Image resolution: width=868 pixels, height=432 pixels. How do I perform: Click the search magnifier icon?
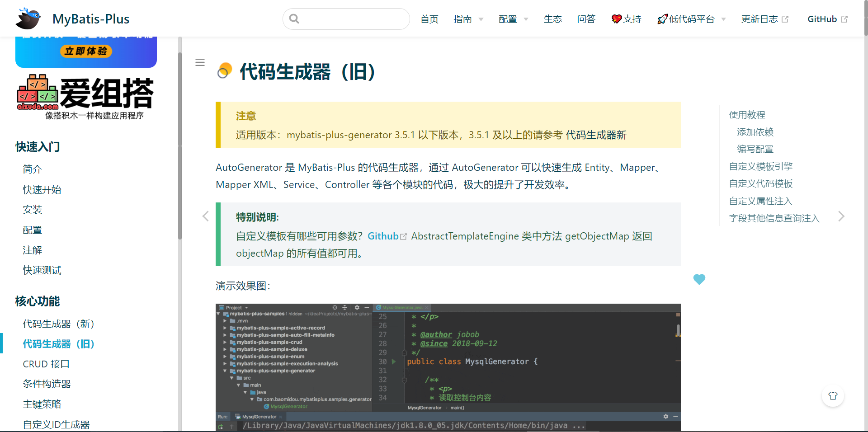[294, 19]
